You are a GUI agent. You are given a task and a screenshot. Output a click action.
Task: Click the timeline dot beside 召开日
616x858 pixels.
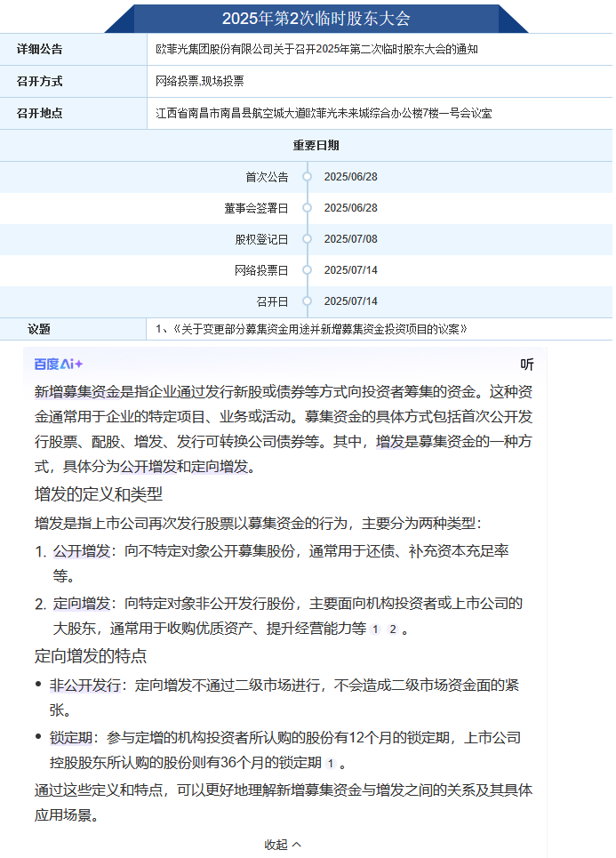pos(308,301)
